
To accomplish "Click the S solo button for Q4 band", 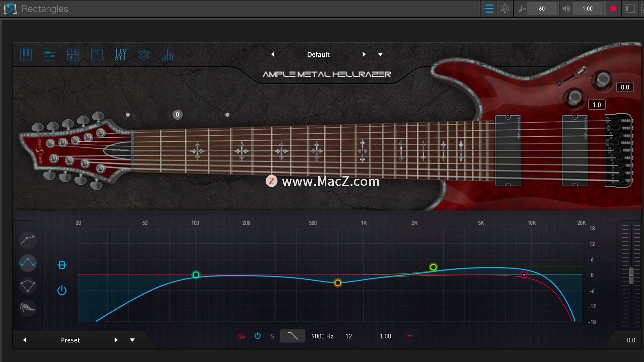I will [272, 336].
